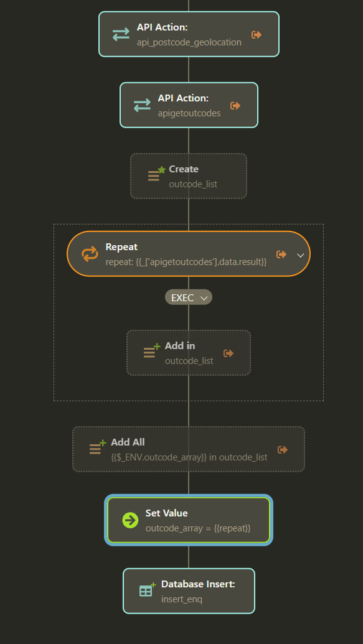The width and height of the screenshot is (363, 644).
Task: Click output icon on api_postcode_geolocation step
Action: [x=257, y=34]
